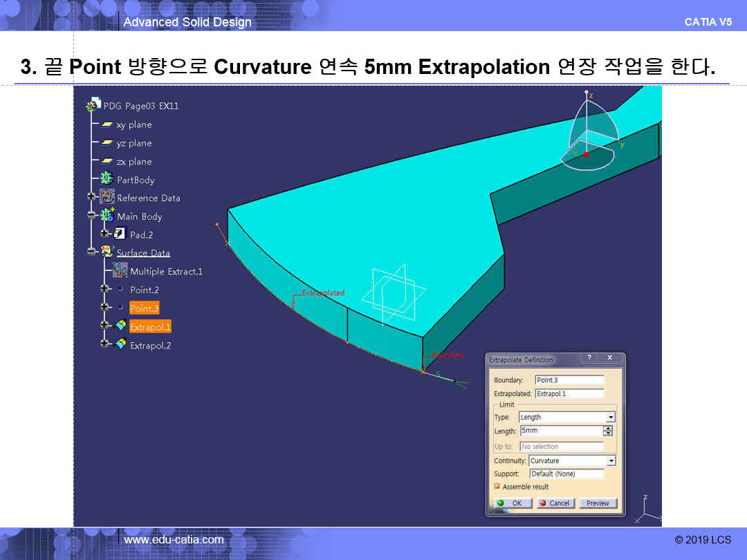Click the Preview button
Screen dimensions: 747x560
[x=598, y=503]
